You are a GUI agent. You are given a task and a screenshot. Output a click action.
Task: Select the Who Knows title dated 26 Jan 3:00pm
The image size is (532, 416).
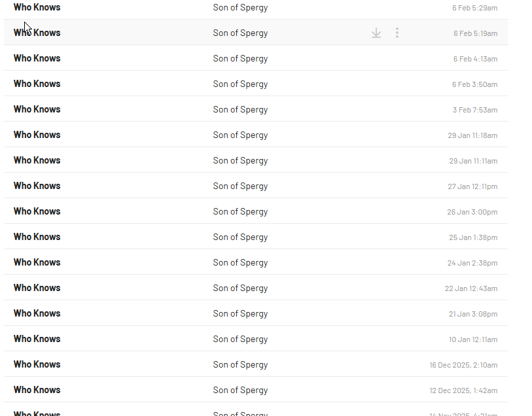(37, 211)
